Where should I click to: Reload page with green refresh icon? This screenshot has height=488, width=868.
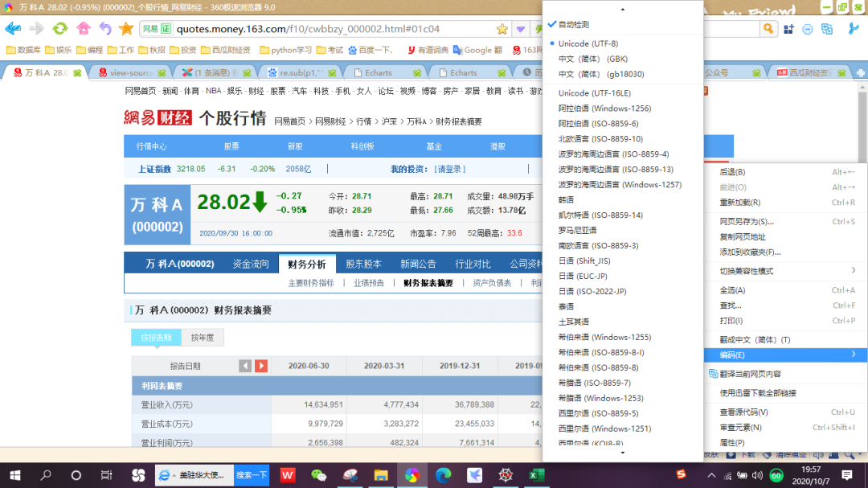(x=59, y=28)
